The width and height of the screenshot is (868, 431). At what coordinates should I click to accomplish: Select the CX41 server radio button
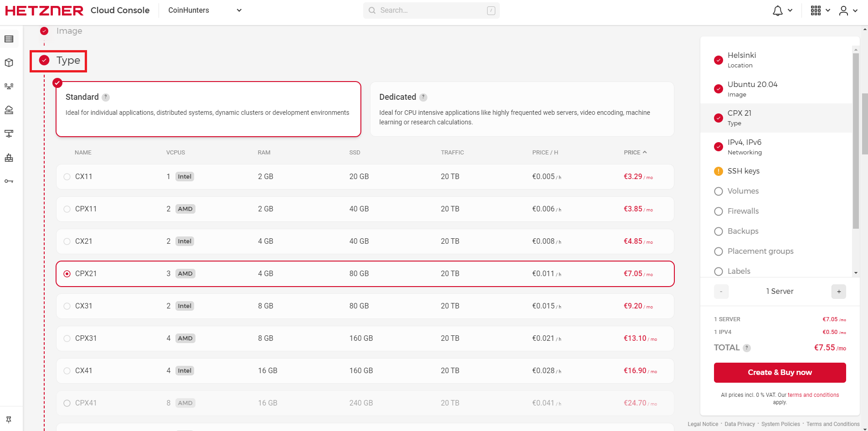click(x=67, y=371)
